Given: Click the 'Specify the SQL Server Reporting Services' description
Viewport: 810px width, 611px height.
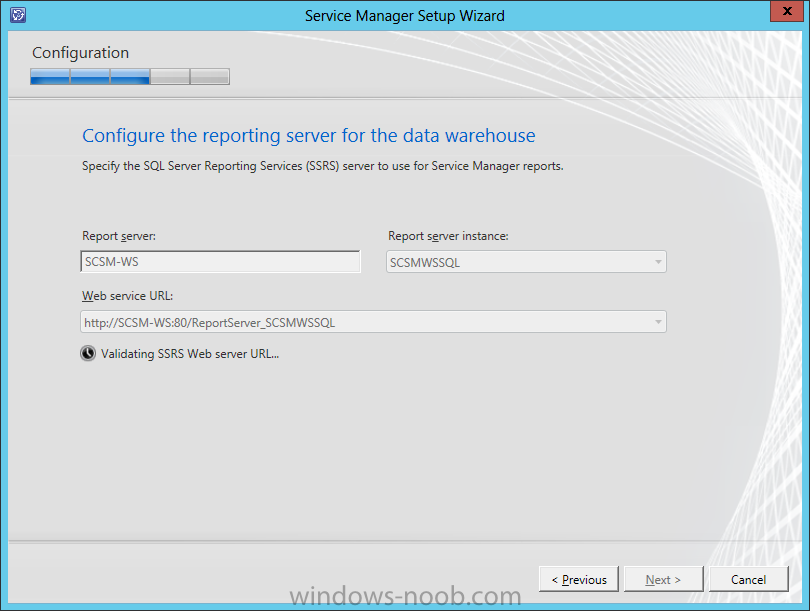Looking at the screenshot, I should coord(323,166).
